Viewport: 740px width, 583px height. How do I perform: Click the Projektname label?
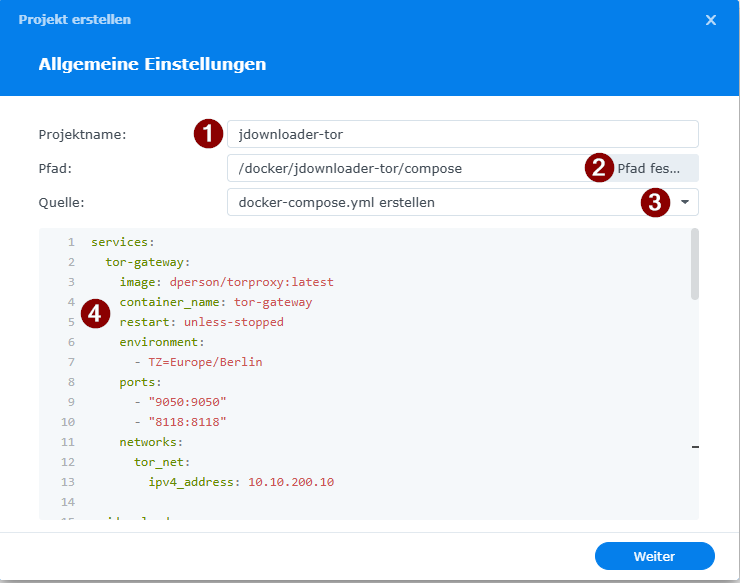(x=83, y=135)
